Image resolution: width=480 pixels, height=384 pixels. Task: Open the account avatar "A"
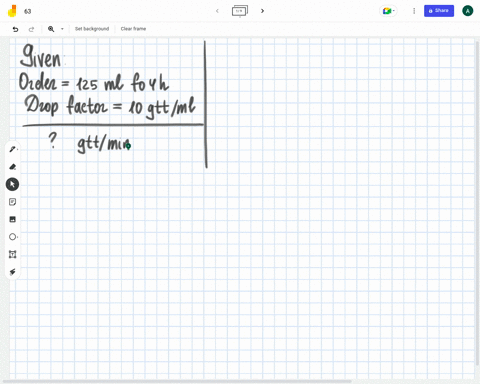tap(467, 11)
